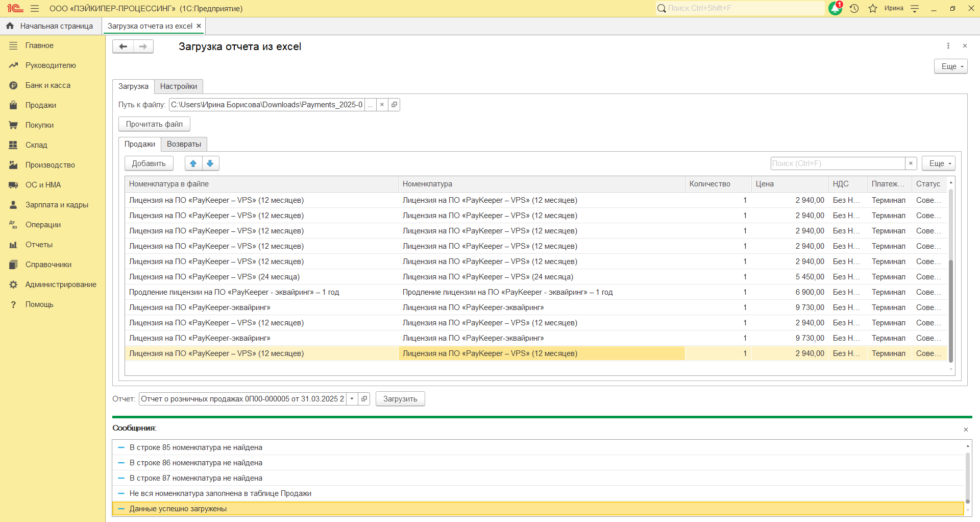
Task: Go forward with the right arrow button
Action: point(143,46)
